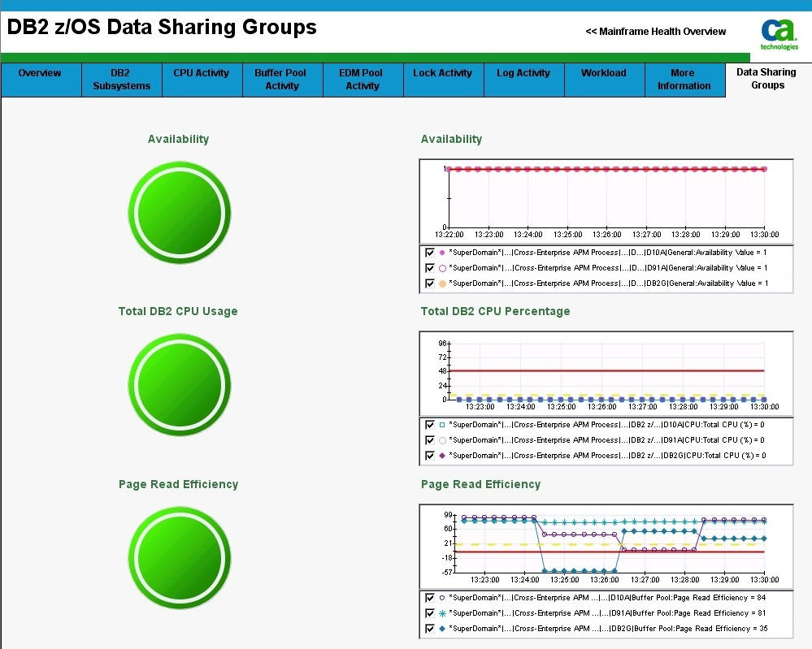
Task: Click the Page Read Efficiency line chart
Action: click(x=606, y=547)
